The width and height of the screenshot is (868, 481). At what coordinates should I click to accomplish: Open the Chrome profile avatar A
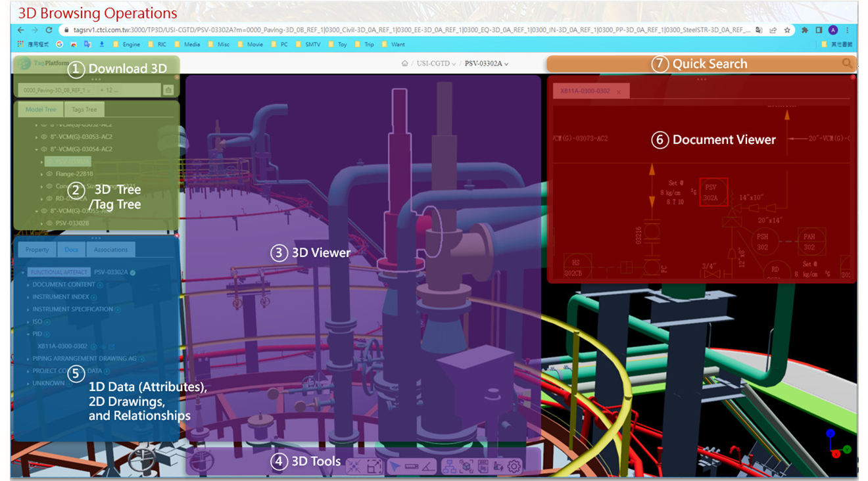[832, 30]
